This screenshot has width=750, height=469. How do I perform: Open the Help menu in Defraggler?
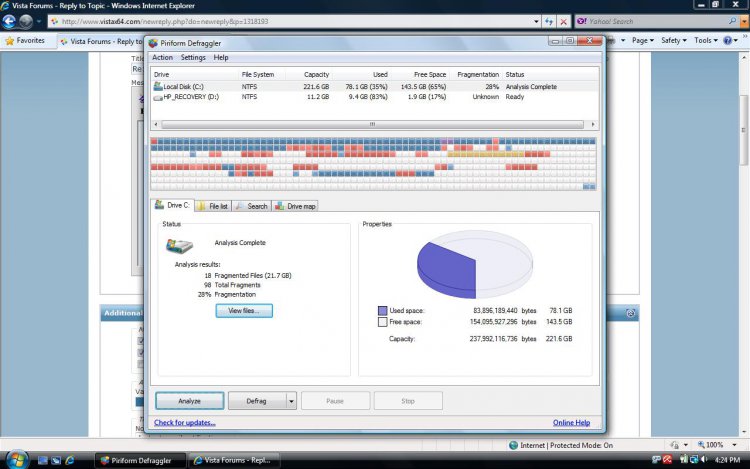click(x=221, y=57)
